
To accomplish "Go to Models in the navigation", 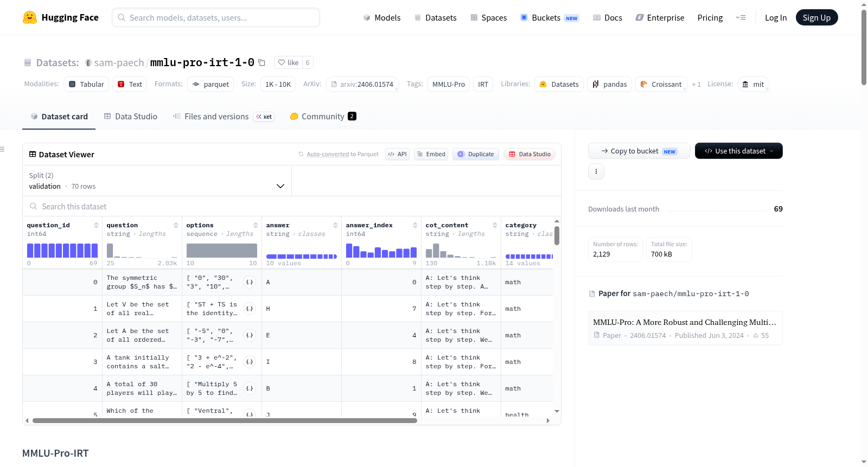I will tap(382, 17).
